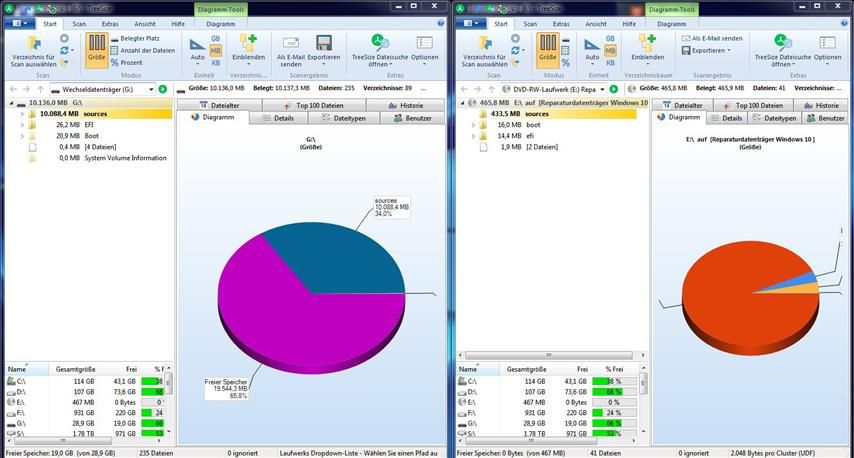Open 'TreeSize Dateisuche' in right window
Image resolution: width=854 pixels, height=458 pixels.
click(782, 48)
